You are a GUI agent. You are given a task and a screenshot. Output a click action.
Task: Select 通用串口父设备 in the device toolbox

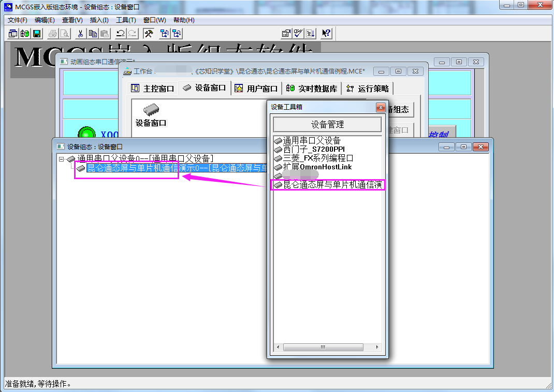point(308,141)
